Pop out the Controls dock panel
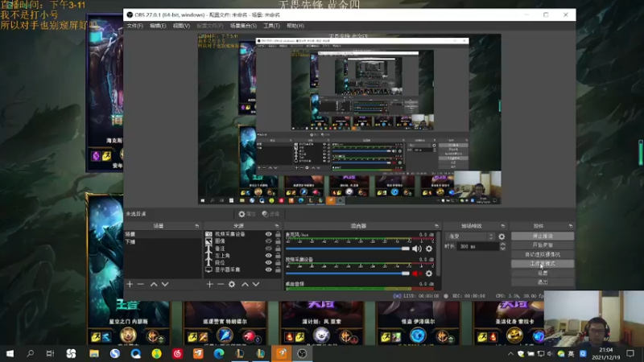The width and height of the screenshot is (644, 362). (x=571, y=226)
